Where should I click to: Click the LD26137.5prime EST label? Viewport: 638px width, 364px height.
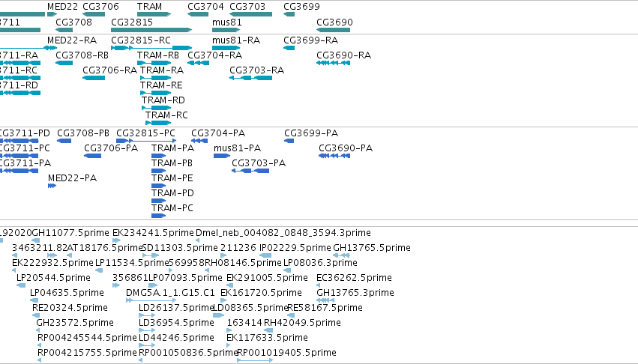(177, 308)
